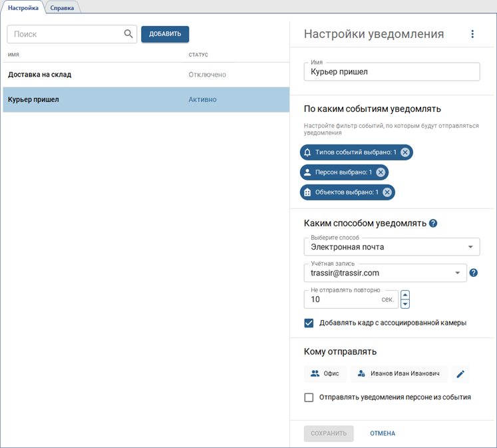Click the bell icon on event types chip
The width and height of the screenshot is (497, 448).
[307, 152]
